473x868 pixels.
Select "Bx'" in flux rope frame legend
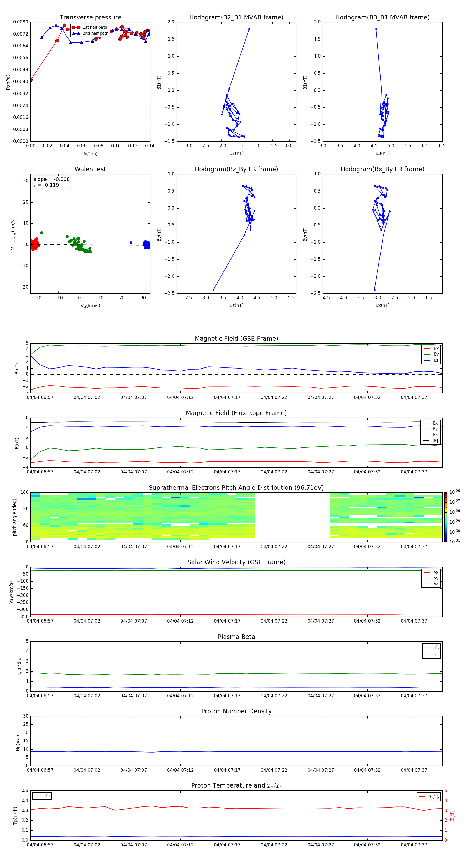431,423
